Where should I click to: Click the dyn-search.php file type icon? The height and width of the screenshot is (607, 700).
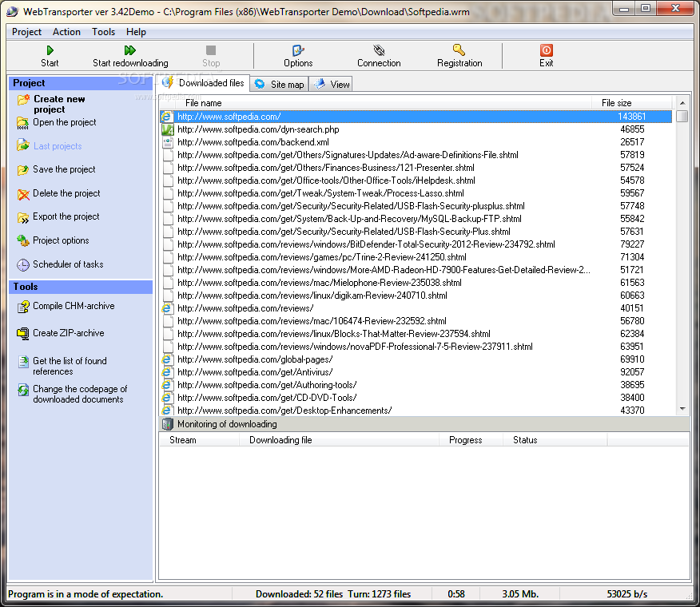pyautogui.click(x=168, y=130)
